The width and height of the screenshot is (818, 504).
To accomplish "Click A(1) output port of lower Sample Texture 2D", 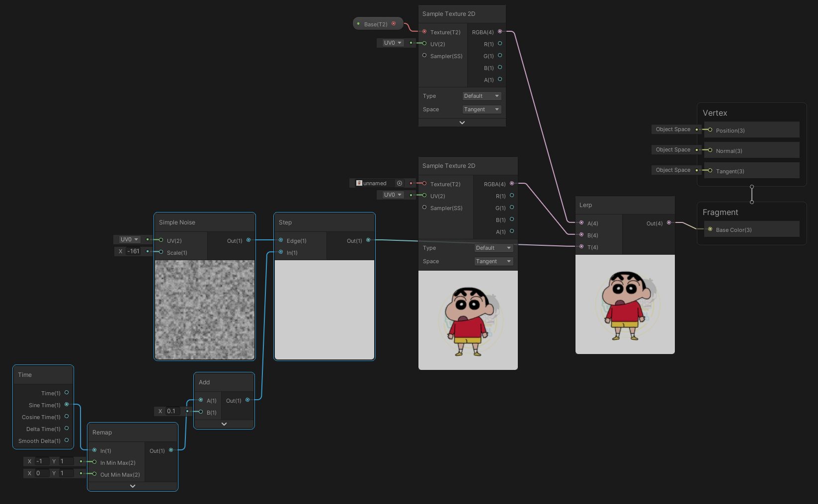I will click(x=512, y=231).
